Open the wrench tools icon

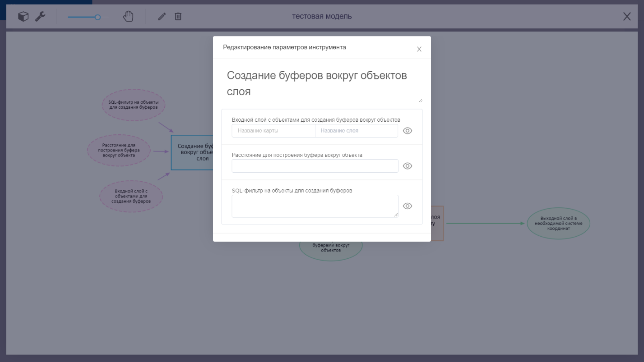tap(41, 17)
